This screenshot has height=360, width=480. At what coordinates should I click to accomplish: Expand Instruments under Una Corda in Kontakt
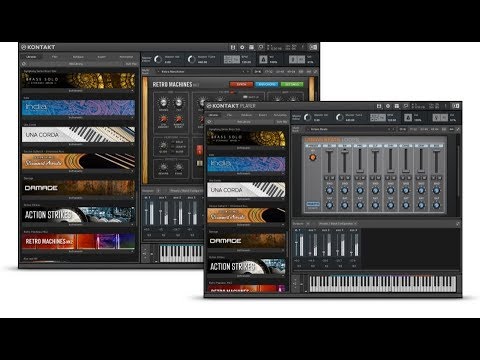click(78, 144)
